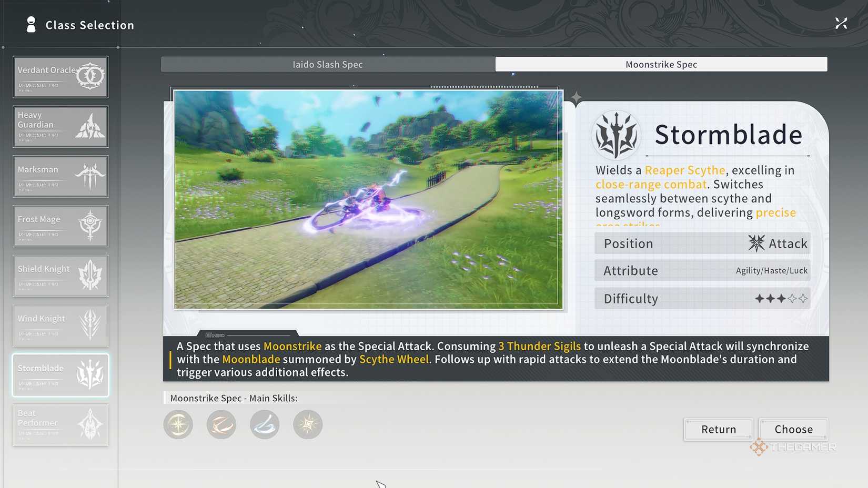Select the Verdant Oracle class
The width and height of the screenshot is (868, 488).
pyautogui.click(x=60, y=77)
